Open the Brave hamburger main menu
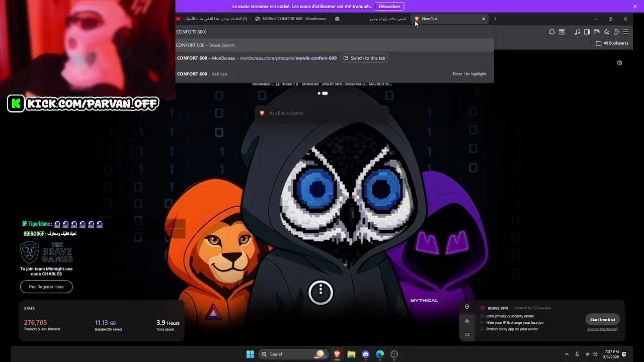Image resolution: width=644 pixels, height=362 pixels. (x=626, y=32)
